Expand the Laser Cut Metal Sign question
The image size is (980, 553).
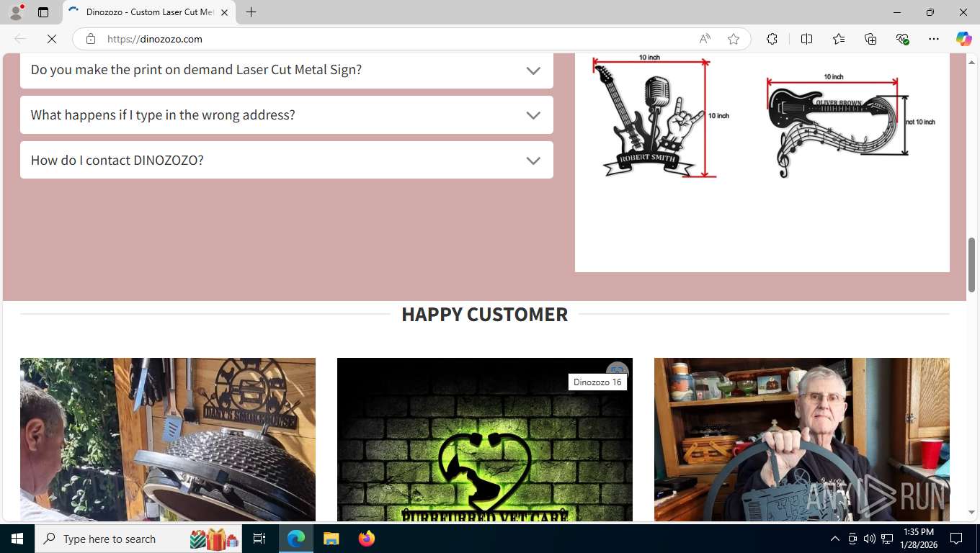point(287,71)
